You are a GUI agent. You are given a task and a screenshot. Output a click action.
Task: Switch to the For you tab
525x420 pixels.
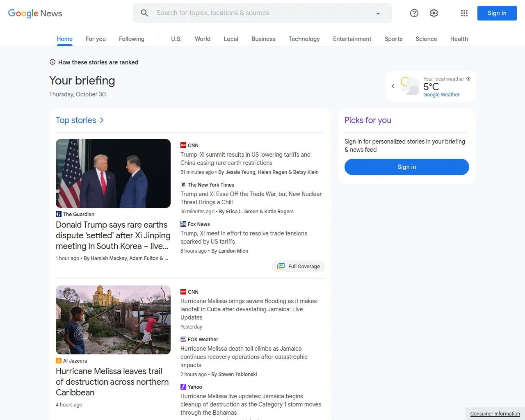(x=96, y=39)
